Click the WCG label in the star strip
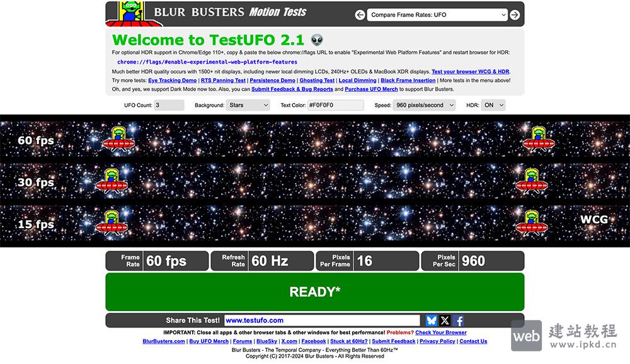The width and height of the screenshot is (630, 364). point(594,219)
